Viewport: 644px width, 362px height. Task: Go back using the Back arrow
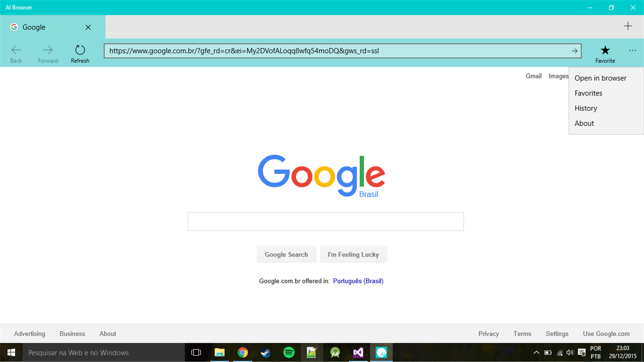click(16, 54)
